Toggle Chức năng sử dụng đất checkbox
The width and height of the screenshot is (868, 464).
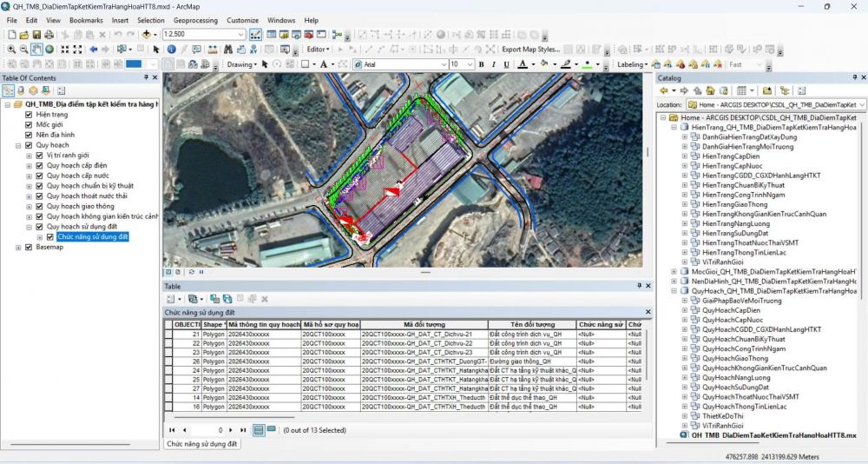[50, 236]
